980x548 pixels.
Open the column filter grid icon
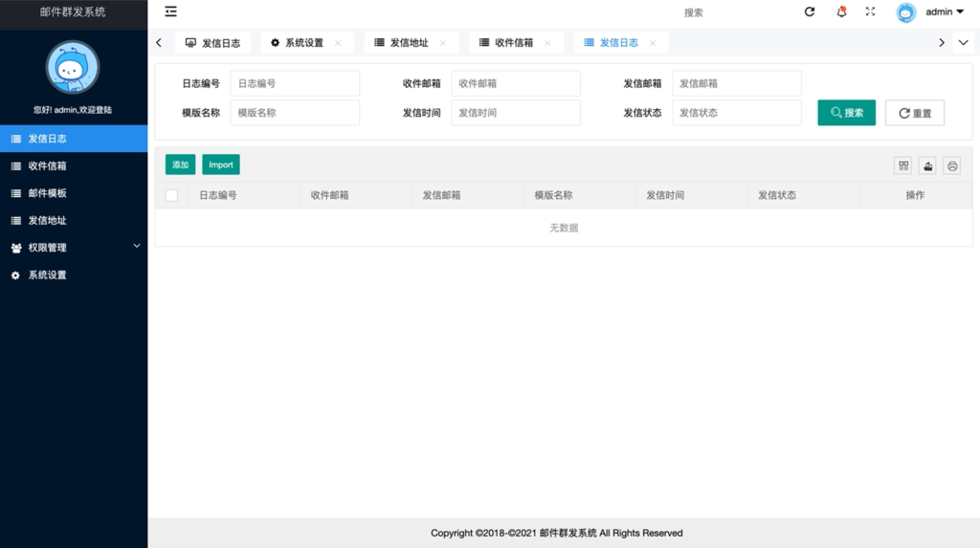903,165
